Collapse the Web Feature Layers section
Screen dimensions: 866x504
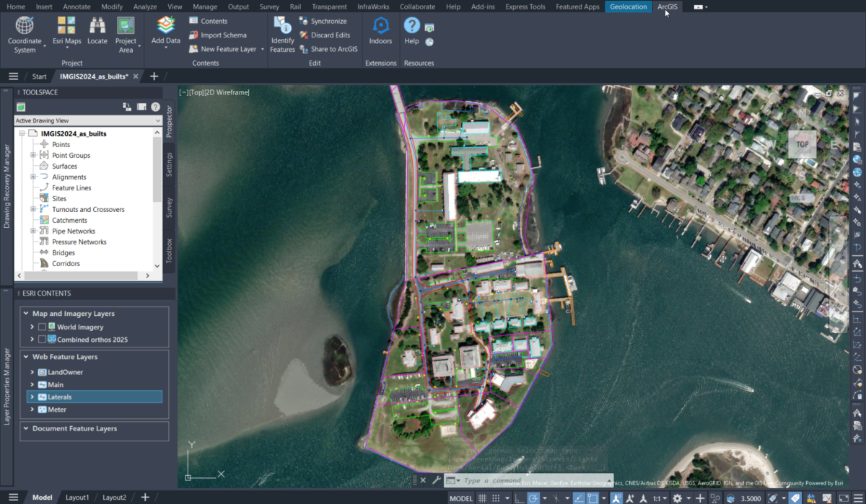tap(27, 356)
